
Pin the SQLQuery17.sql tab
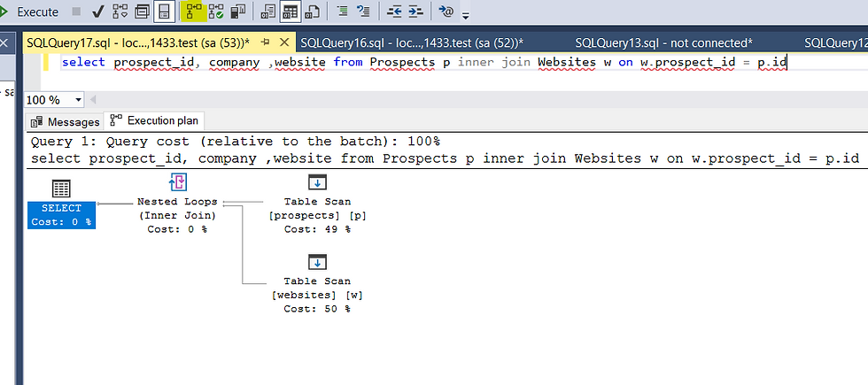265,42
